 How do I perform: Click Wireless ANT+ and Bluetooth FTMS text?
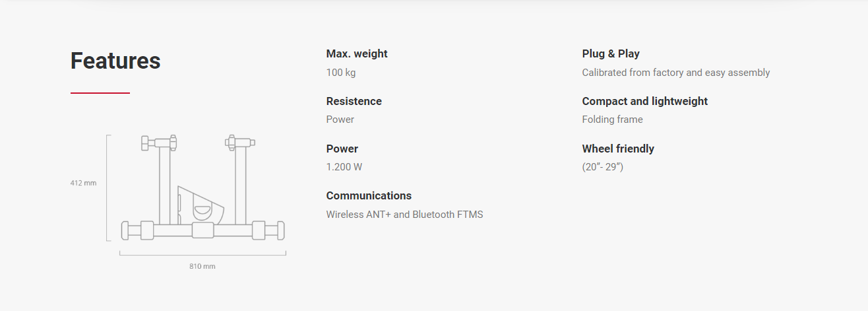tap(405, 215)
